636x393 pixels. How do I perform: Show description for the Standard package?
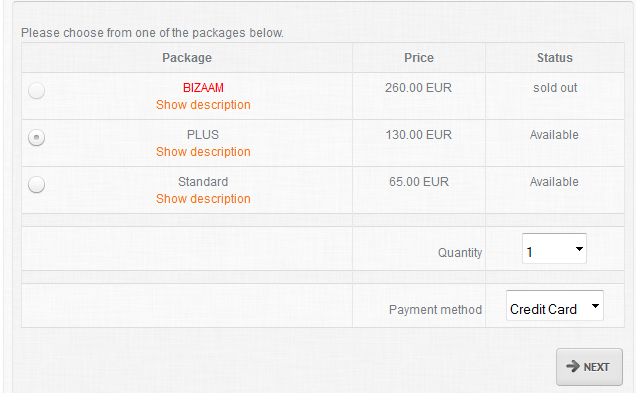pyautogui.click(x=203, y=199)
